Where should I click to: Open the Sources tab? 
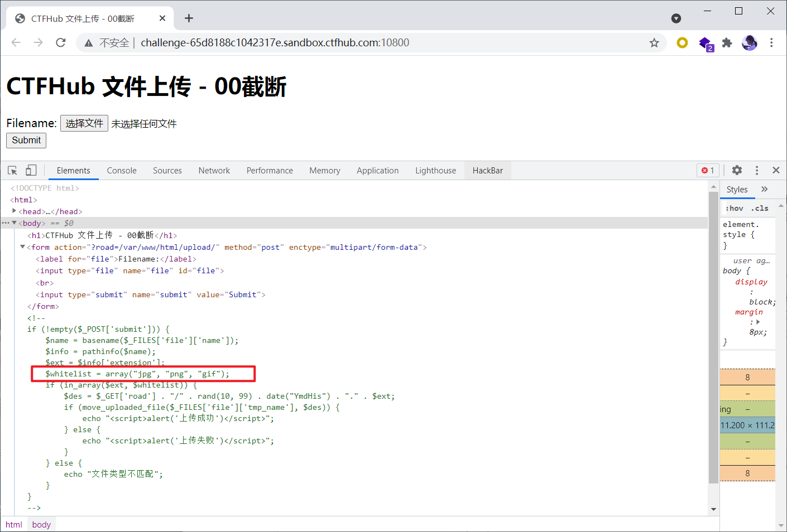point(167,171)
